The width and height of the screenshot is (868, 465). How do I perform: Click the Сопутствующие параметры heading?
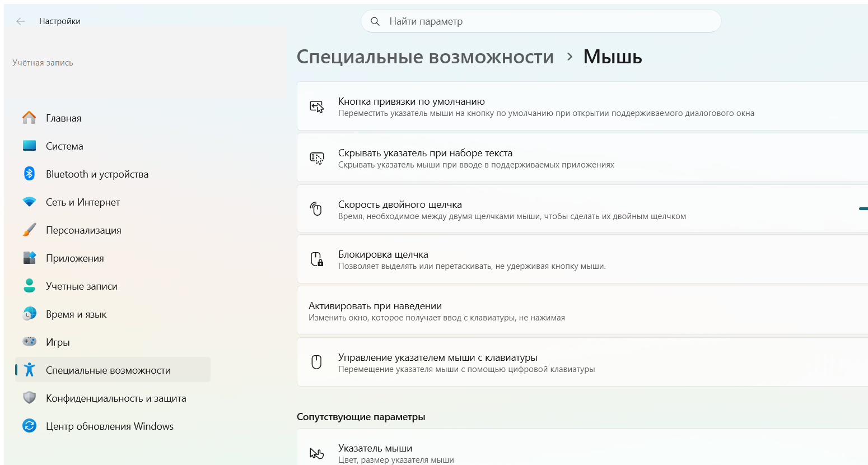coord(361,417)
